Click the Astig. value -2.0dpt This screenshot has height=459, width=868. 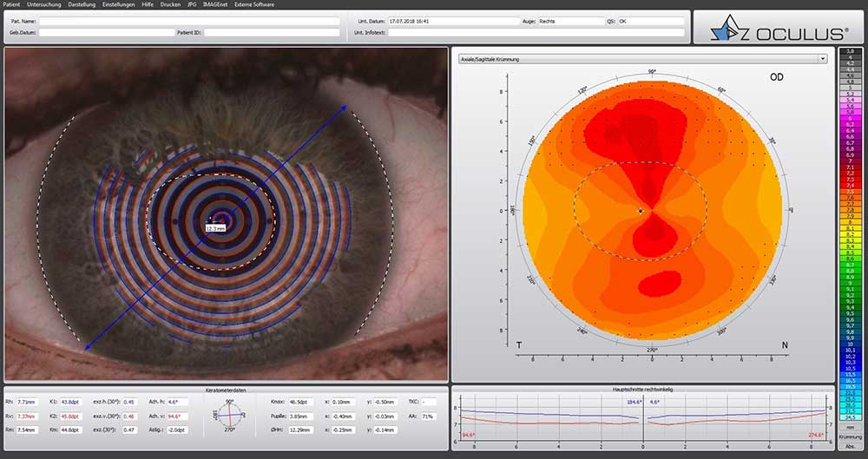177,430
